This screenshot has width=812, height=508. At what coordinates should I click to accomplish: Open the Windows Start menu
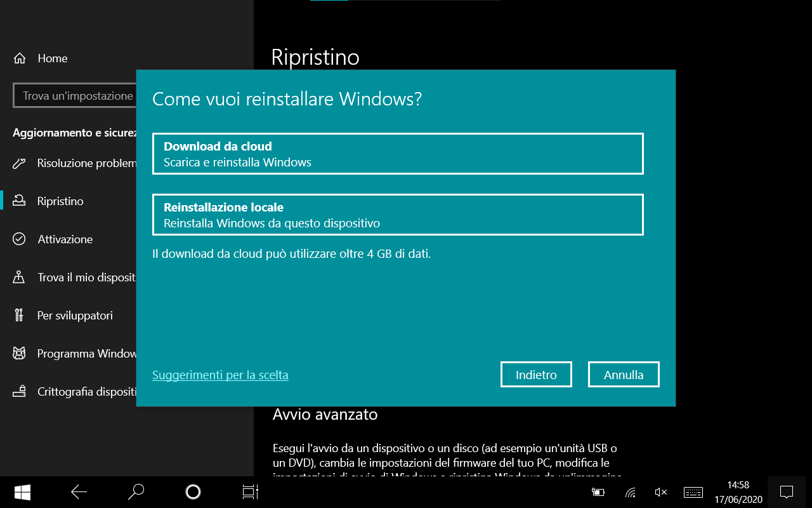pyautogui.click(x=23, y=492)
